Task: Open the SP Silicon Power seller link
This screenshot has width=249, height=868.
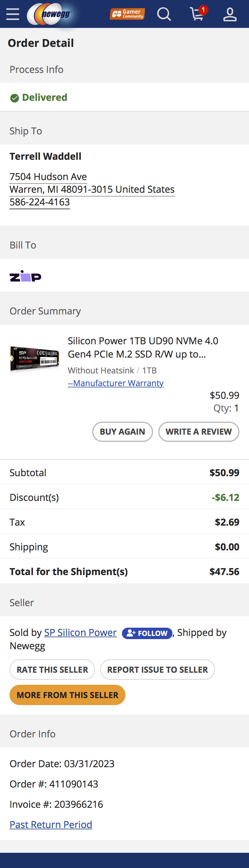Action: 80,632
